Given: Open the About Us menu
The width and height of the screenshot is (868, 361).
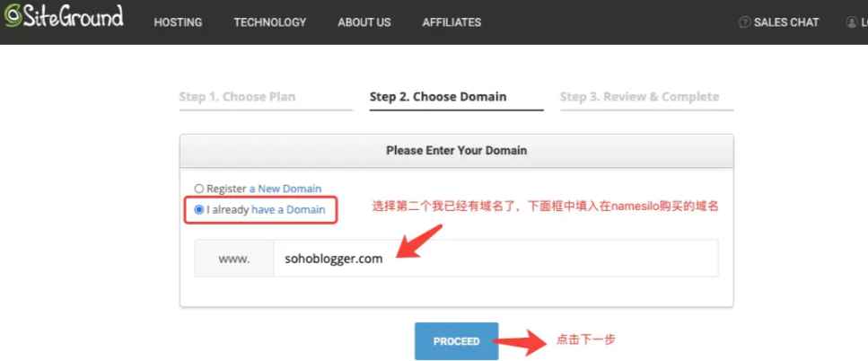Looking at the screenshot, I should coord(364,22).
